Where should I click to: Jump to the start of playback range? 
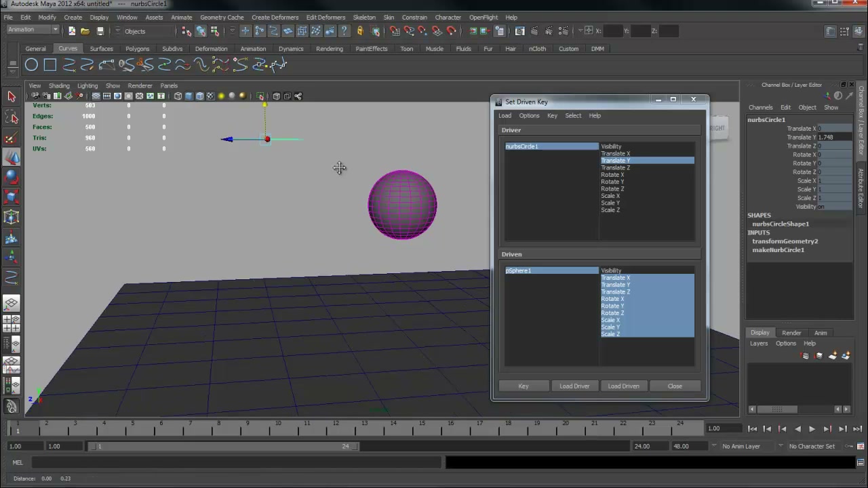tap(752, 428)
